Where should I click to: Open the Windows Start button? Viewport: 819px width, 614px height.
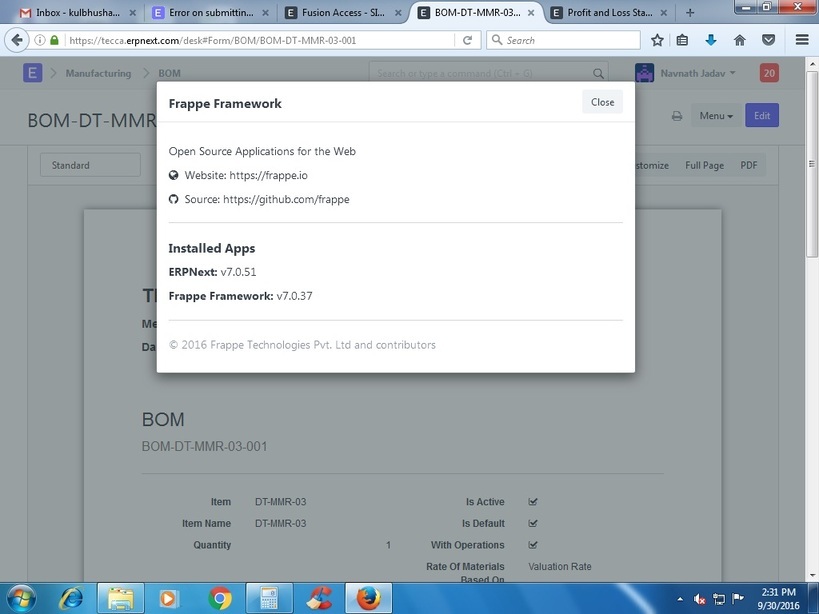click(x=21, y=598)
